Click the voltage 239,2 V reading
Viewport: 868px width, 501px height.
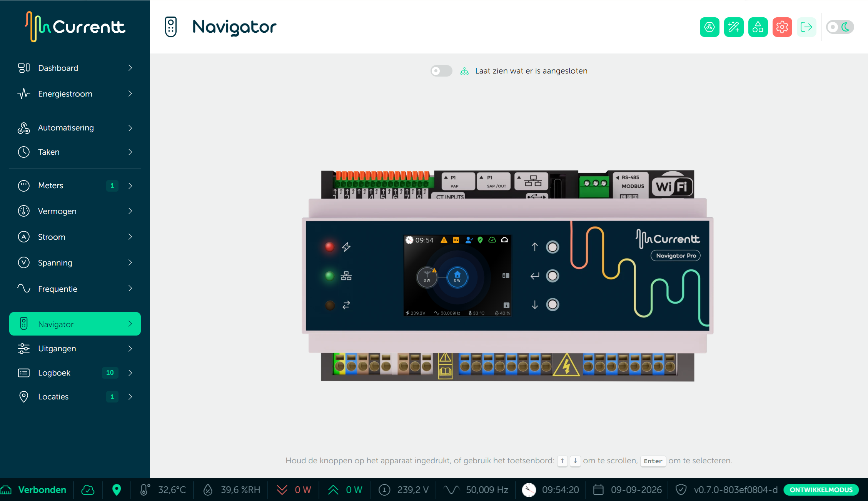pyautogui.click(x=413, y=490)
